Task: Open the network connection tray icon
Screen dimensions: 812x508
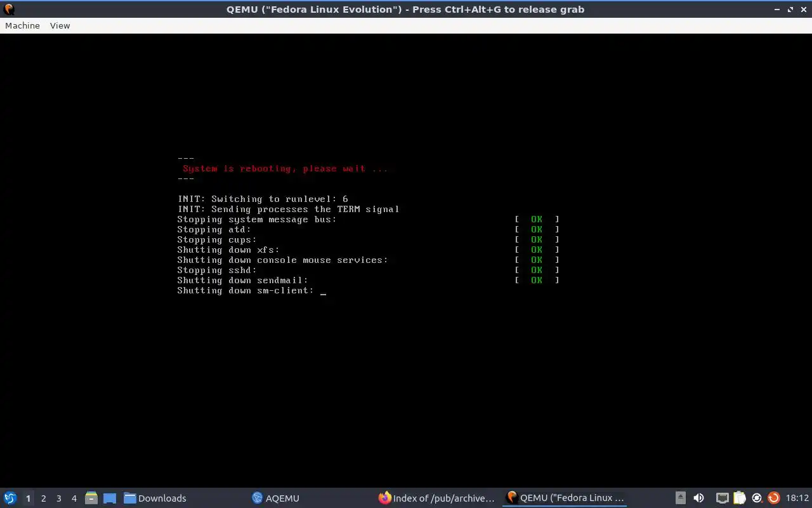Action: pyautogui.click(x=723, y=498)
